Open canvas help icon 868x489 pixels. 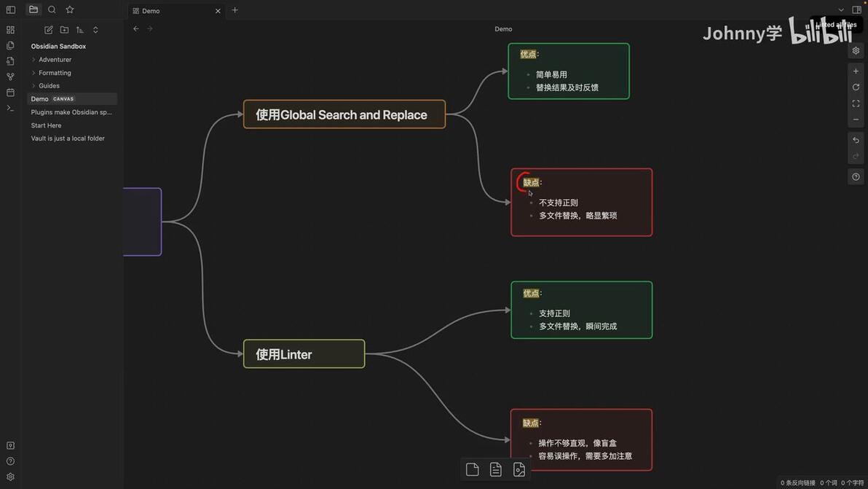click(856, 176)
